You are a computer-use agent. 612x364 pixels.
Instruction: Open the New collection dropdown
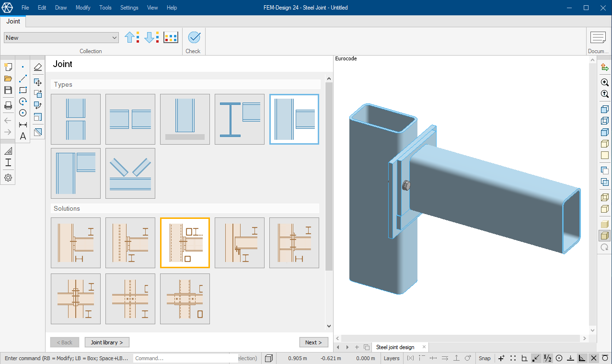pos(61,38)
